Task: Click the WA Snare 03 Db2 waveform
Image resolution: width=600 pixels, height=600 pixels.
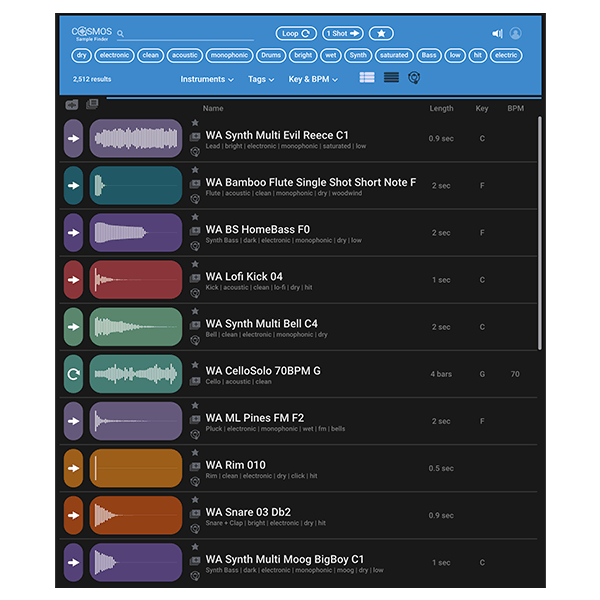Action: pos(137,515)
